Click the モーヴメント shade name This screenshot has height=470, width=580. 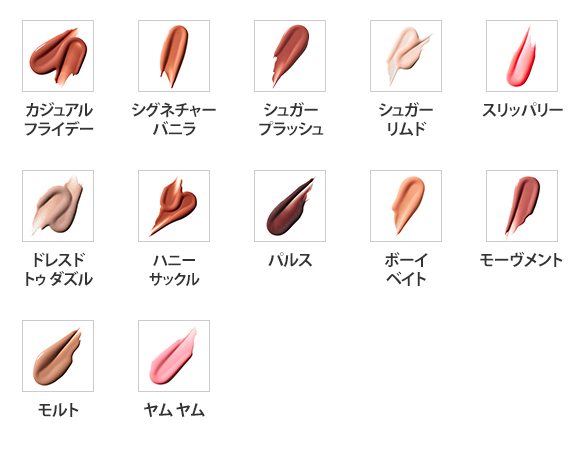[521, 260]
